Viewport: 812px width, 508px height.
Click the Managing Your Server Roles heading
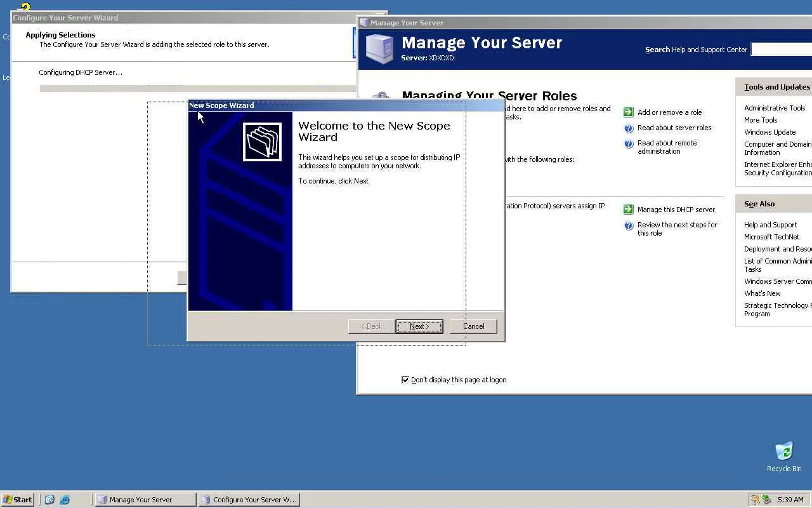coord(489,96)
